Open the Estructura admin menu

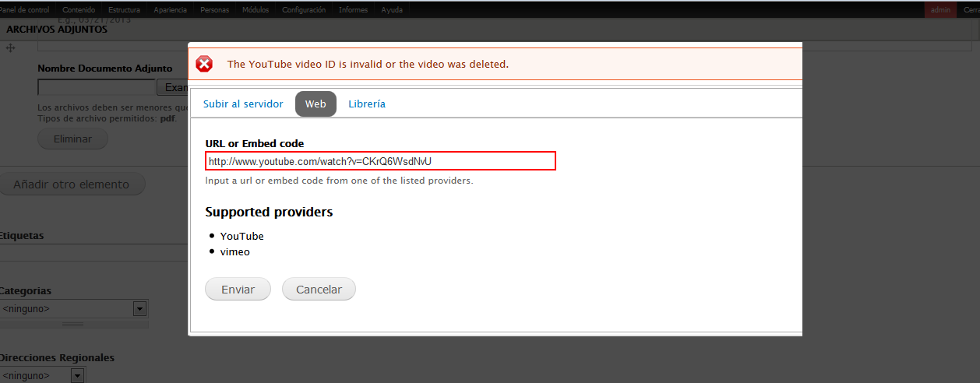(125, 10)
